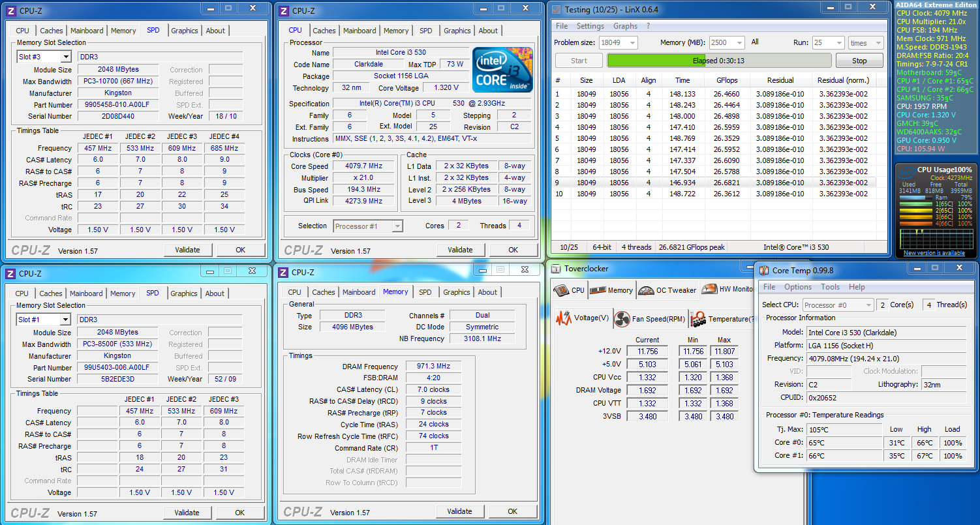
Task: Click the LinX checkmark icon in the title bar
Action: [x=556, y=10]
